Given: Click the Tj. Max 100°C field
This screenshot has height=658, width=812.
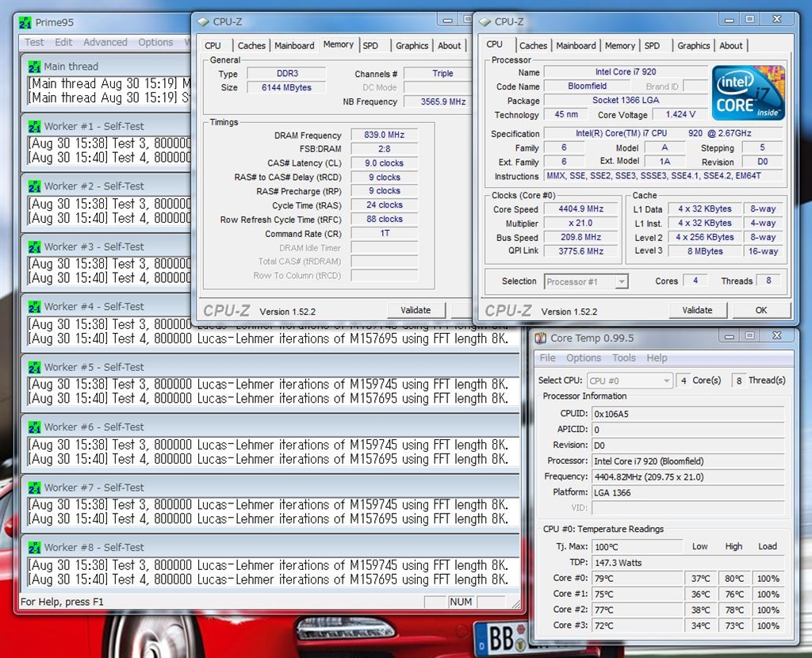Looking at the screenshot, I should 638,547.
